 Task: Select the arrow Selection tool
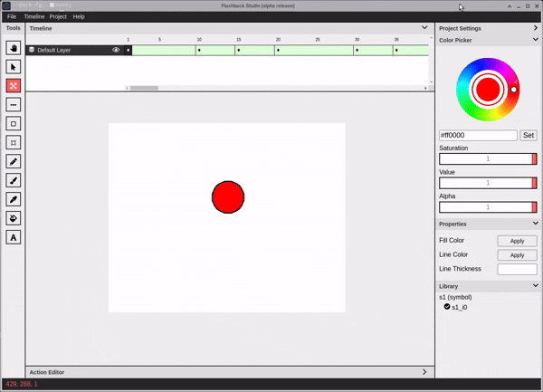tap(14, 67)
